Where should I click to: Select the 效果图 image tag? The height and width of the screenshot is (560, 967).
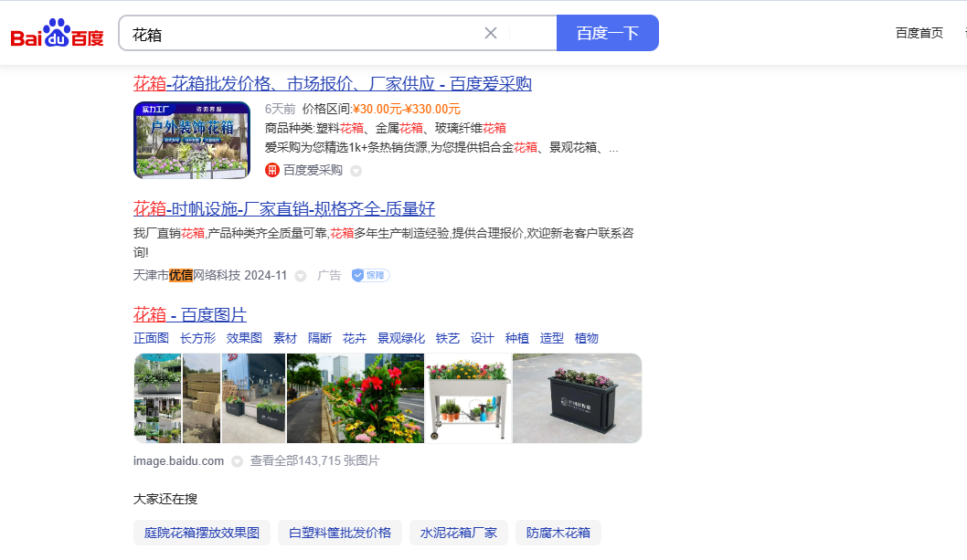click(x=244, y=338)
